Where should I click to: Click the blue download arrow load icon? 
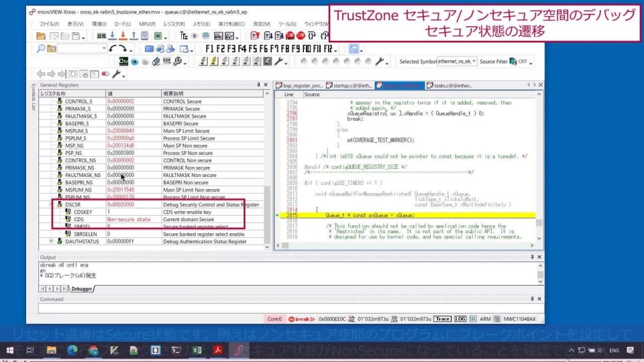(112, 36)
